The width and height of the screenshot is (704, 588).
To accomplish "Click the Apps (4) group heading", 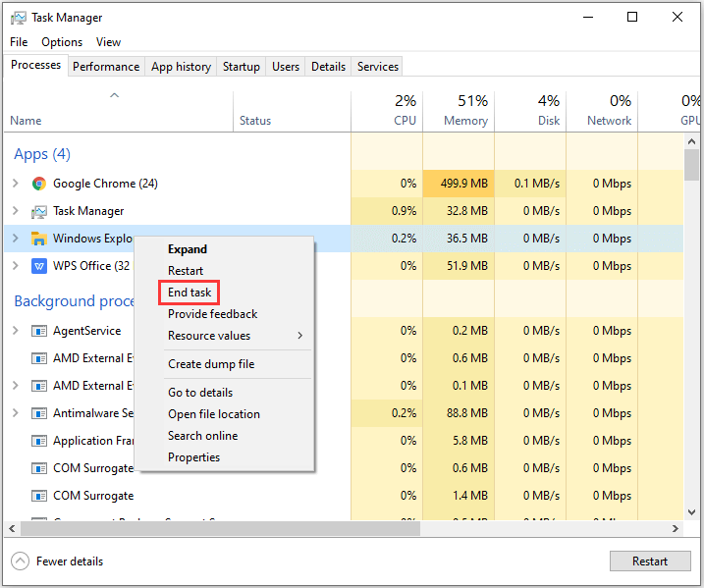I will [42, 154].
